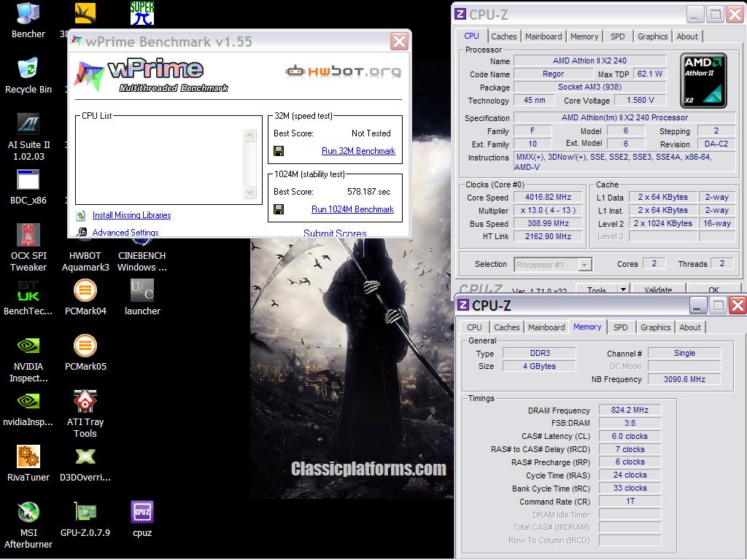Click the Tools button in CPU-Z

tap(596, 289)
